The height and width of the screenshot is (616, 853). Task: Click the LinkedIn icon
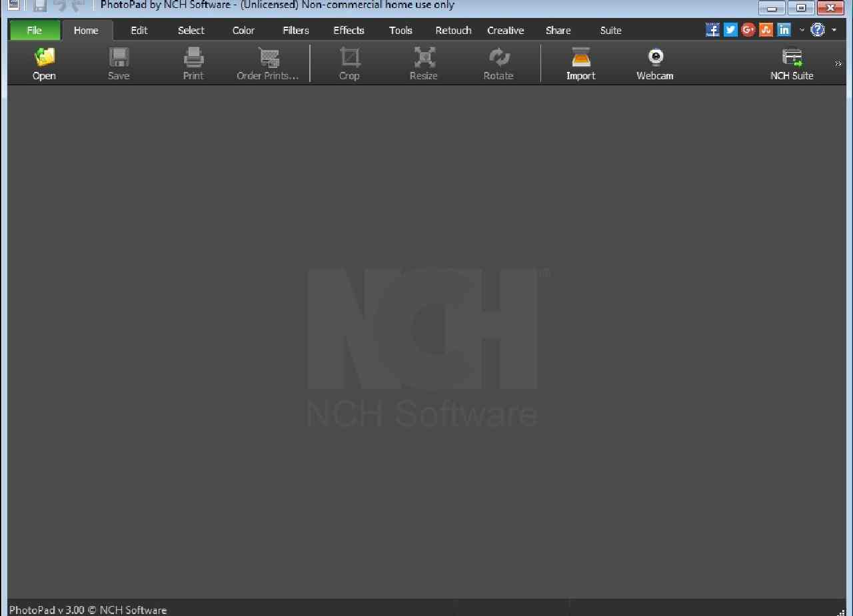point(784,29)
